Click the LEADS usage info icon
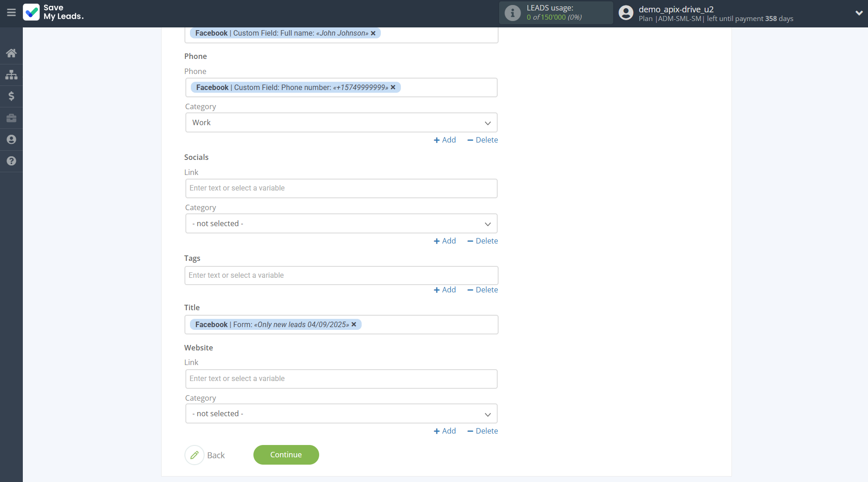868x482 pixels. (512, 13)
